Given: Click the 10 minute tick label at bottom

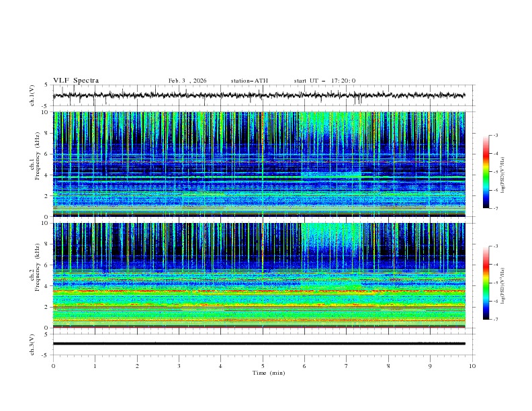Looking at the screenshot, I should pyautogui.click(x=472, y=365).
